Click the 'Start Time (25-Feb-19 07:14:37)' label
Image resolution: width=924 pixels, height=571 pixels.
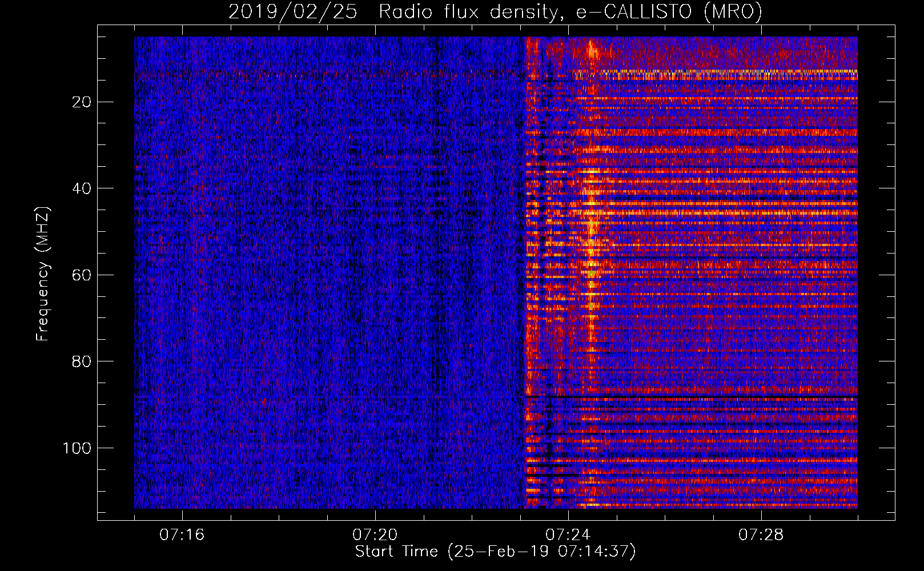(495, 552)
